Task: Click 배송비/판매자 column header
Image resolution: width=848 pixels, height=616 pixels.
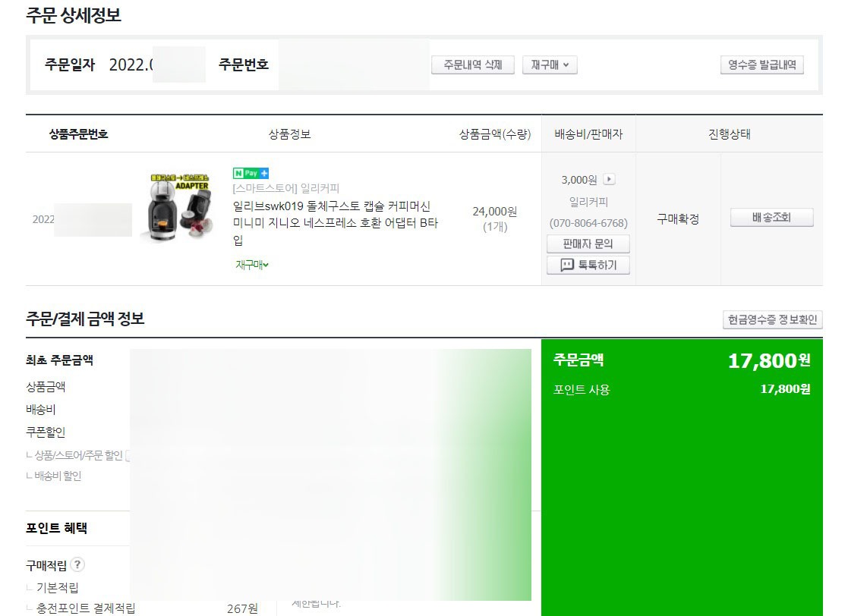Action: coord(588,134)
